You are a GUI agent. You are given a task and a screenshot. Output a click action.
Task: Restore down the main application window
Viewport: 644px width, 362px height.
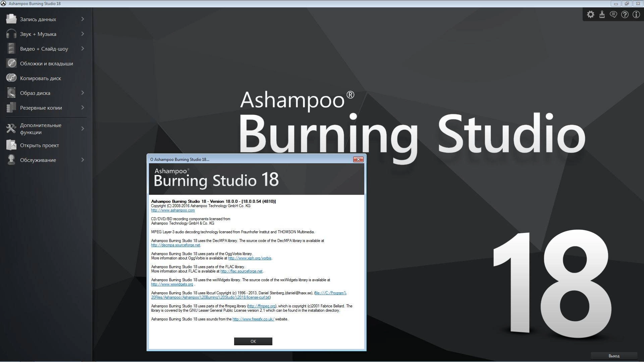[627, 4]
